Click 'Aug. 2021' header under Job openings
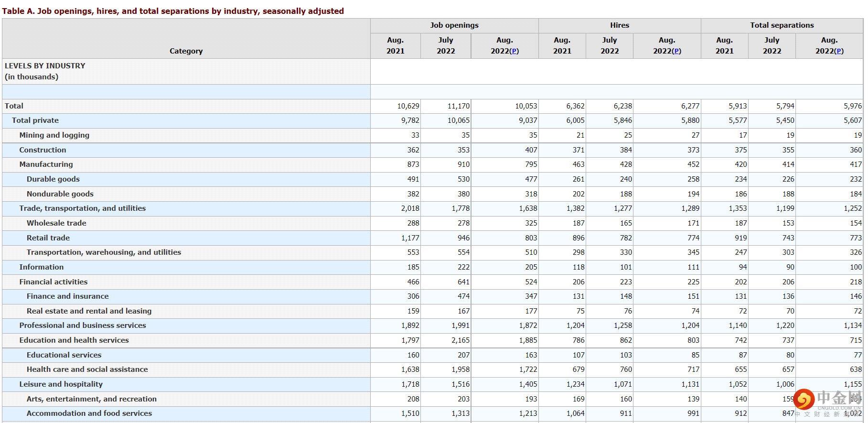This screenshot has width=868, height=423. (396, 45)
